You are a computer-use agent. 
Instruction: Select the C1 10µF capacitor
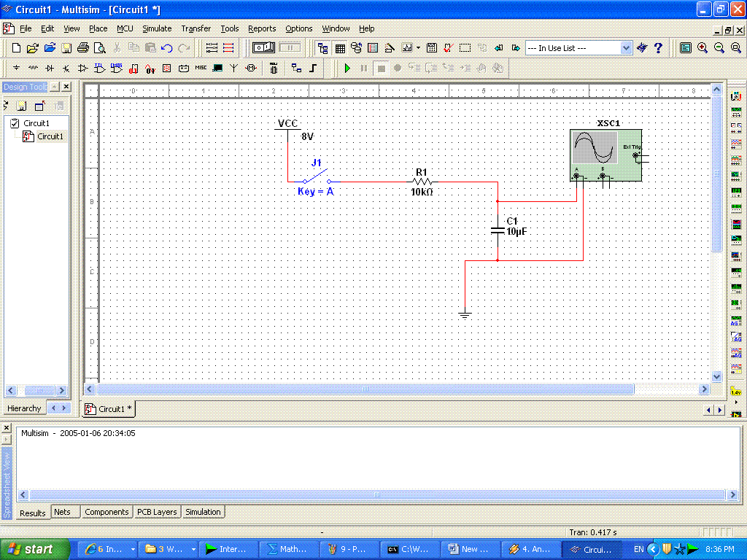498,230
